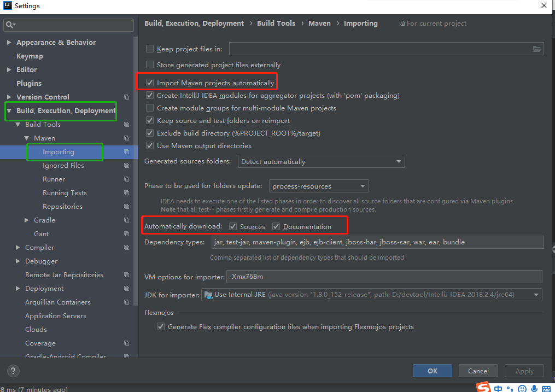Uncheck automatic download of Documentation
The image size is (555, 392).
(276, 226)
